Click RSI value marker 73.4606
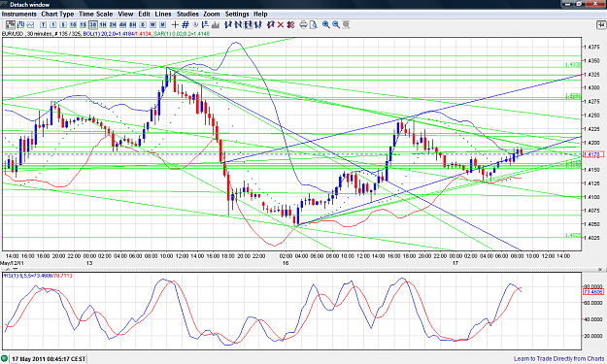 pos(593,292)
